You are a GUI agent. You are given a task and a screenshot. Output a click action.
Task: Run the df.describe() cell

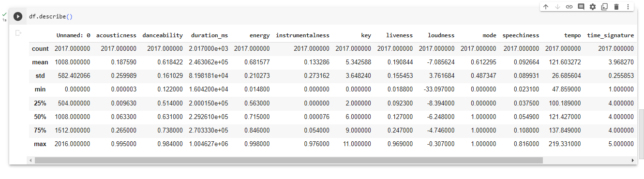[x=18, y=16]
